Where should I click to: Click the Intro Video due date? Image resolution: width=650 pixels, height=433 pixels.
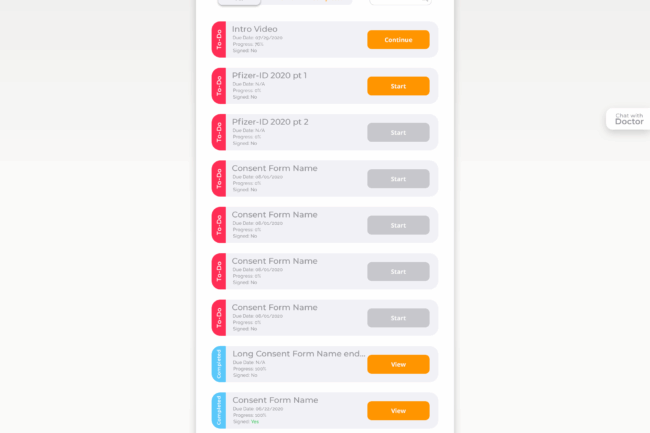(x=257, y=37)
